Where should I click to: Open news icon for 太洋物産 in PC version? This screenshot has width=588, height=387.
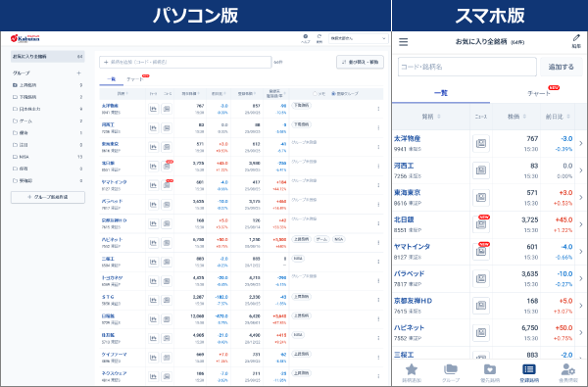(x=167, y=109)
